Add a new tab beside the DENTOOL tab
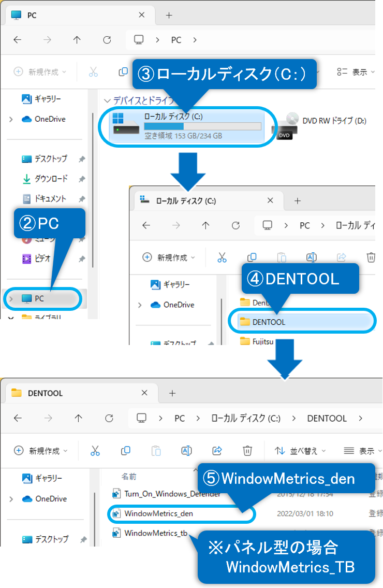 pyautogui.click(x=173, y=393)
